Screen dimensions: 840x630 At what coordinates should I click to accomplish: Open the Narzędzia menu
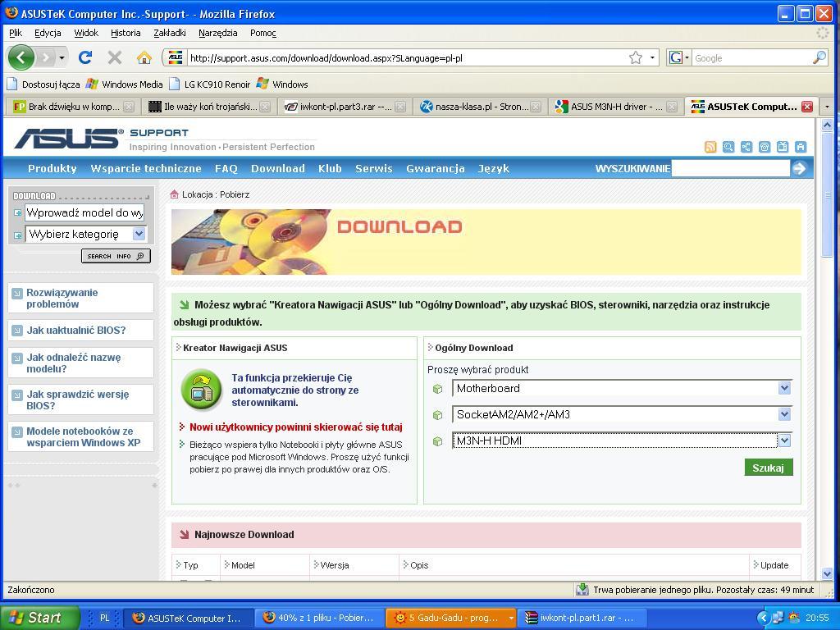click(x=217, y=33)
